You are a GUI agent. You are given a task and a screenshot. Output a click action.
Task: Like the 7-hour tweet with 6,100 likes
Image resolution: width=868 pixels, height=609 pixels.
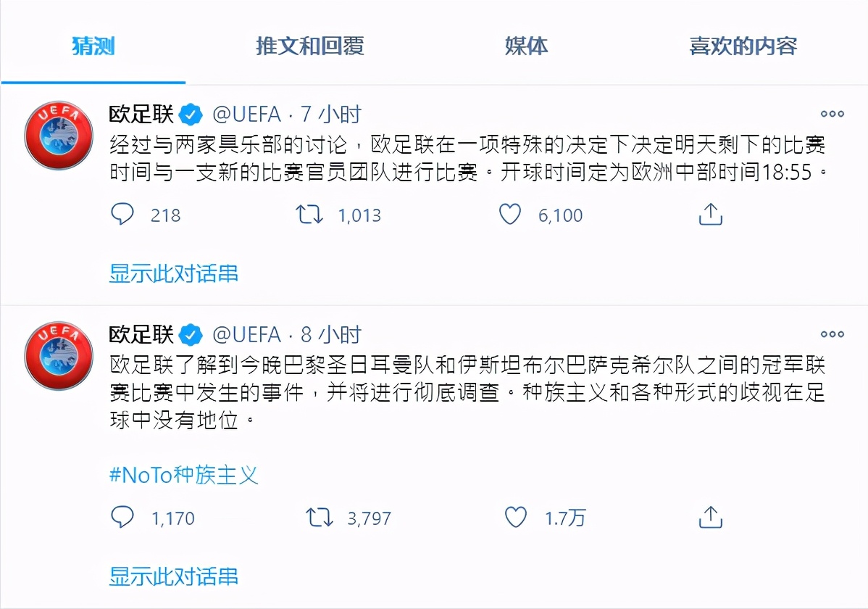[x=510, y=215]
